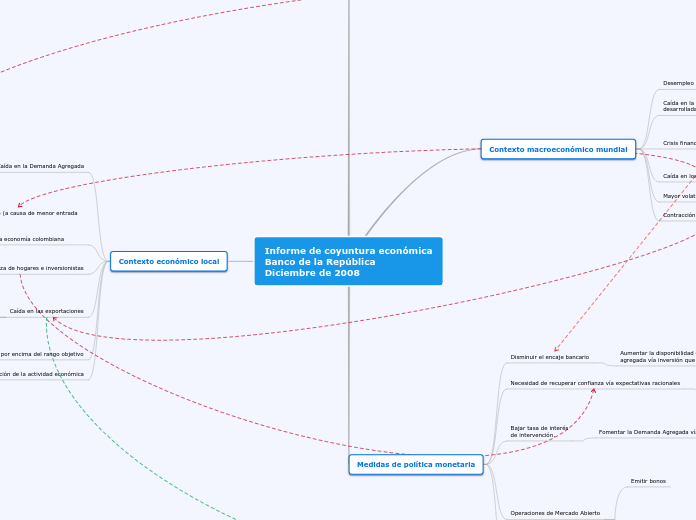This screenshot has height=520, width=696.
Task: Click the Contracción branch under mundial context
Action: [x=679, y=215]
